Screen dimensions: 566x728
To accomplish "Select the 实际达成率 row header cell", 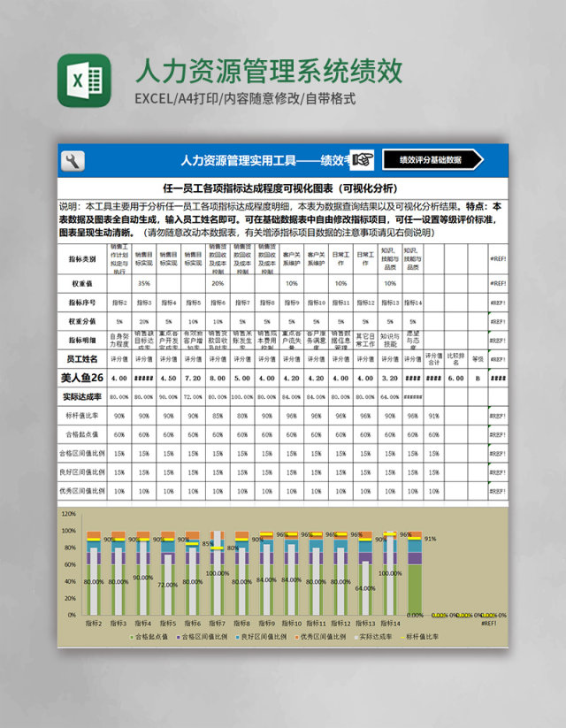I will pos(82,397).
